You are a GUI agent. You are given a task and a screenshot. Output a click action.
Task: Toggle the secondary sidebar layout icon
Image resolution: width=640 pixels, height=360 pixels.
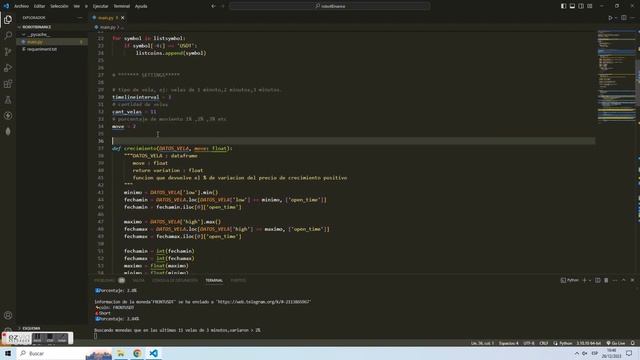click(581, 6)
